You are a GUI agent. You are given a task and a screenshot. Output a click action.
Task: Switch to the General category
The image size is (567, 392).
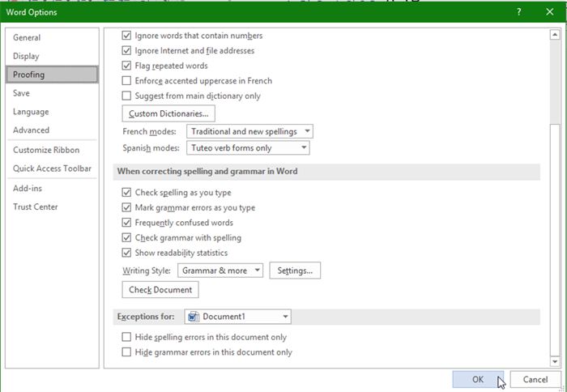(x=27, y=37)
